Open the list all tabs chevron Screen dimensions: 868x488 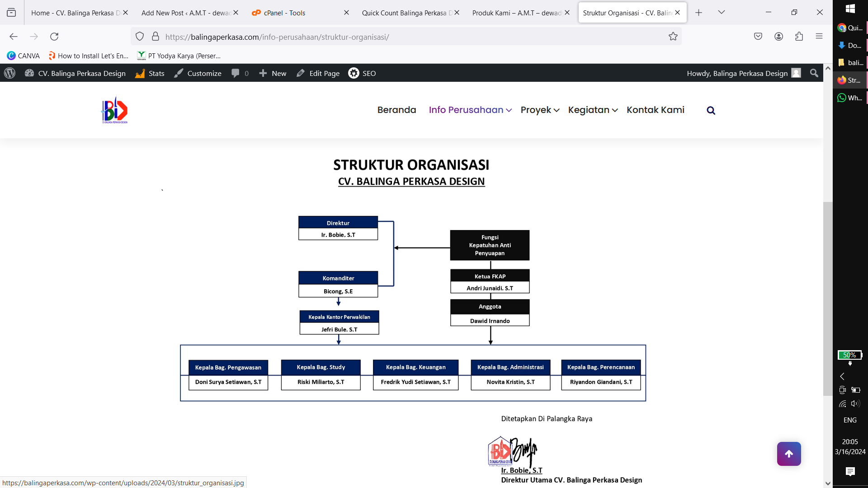(x=722, y=13)
